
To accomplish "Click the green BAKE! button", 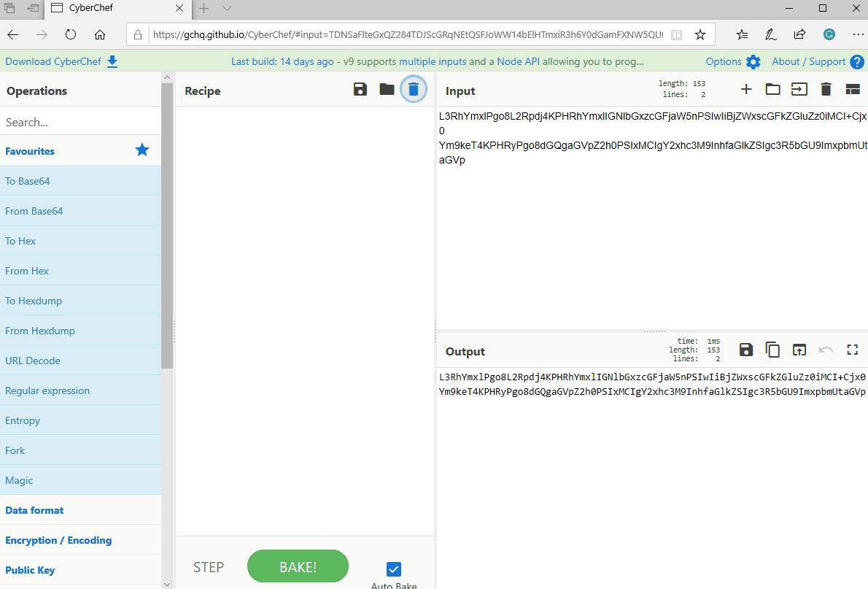I will coord(298,566).
